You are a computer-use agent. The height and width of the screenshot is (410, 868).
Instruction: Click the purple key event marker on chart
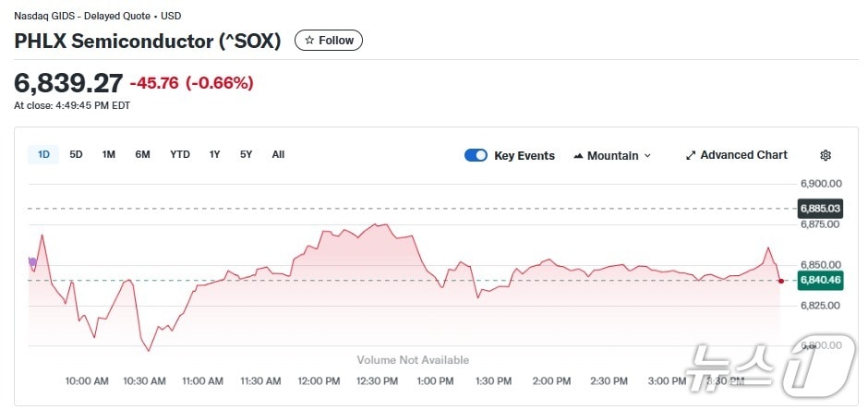33,262
